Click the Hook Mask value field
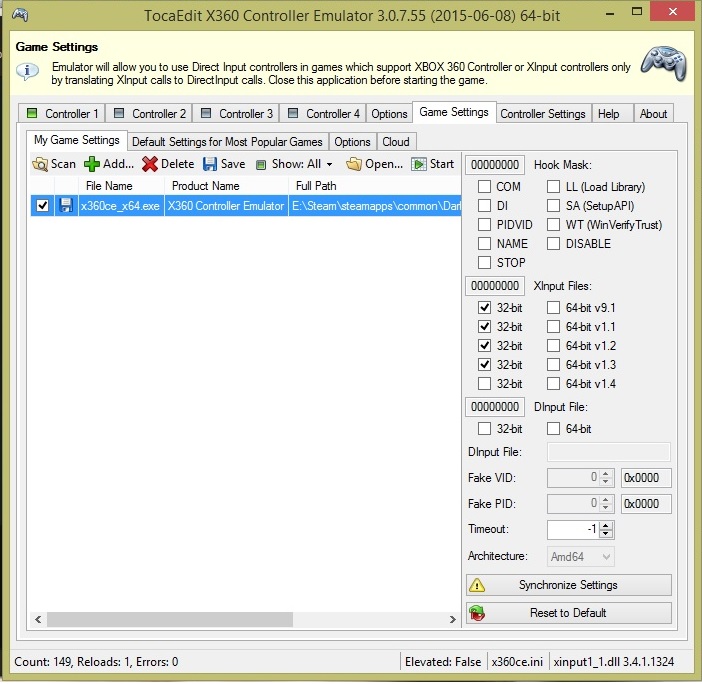Image resolution: width=702 pixels, height=684 pixels. click(495, 165)
